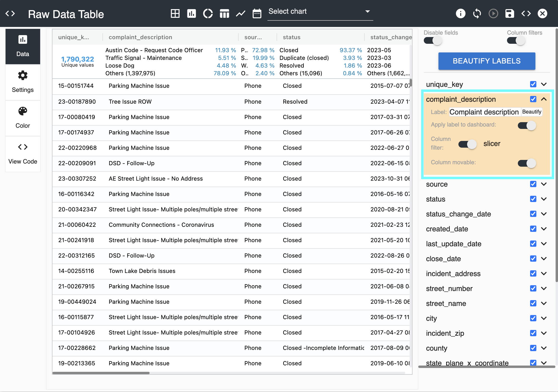Screen dimensions: 558x392
Task: Toggle the Disable fields switch
Action: (433, 41)
